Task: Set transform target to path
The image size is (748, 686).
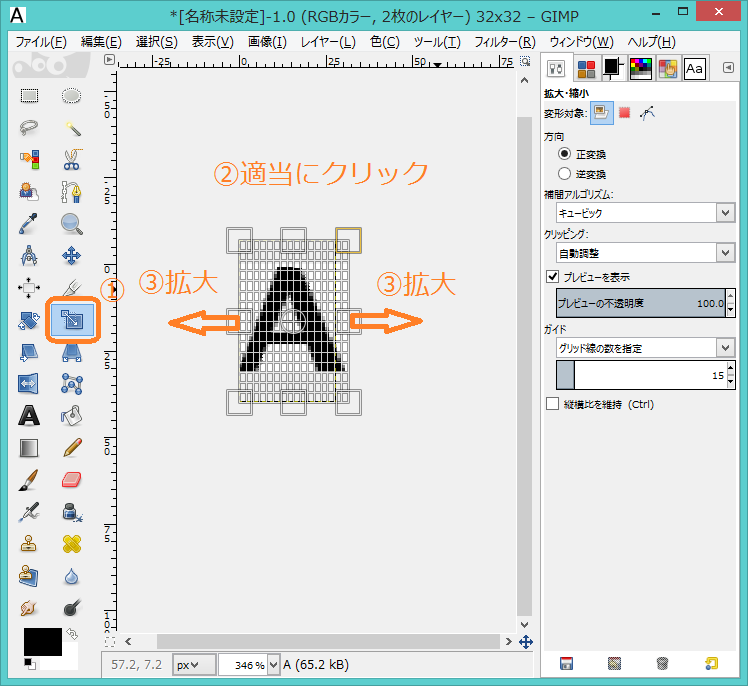Action: 647,113
